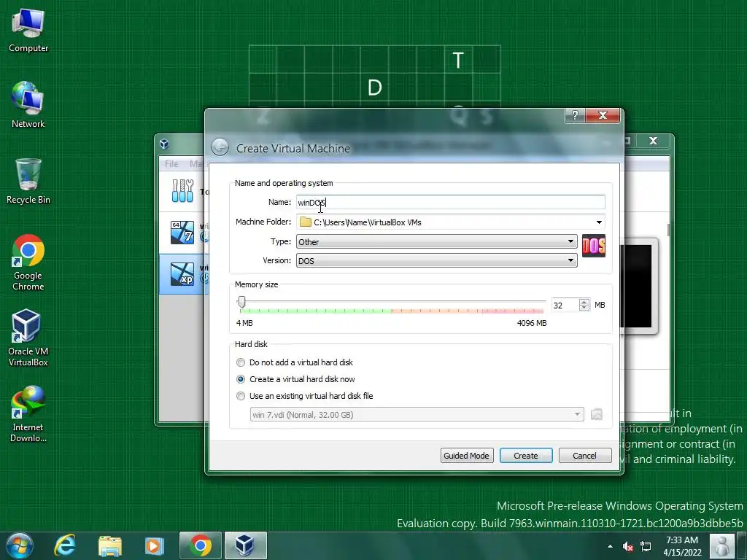Select the Oracle VM VirtualBox desktop shortcut
Image resolution: width=747 pixels, height=560 pixels.
[28, 338]
